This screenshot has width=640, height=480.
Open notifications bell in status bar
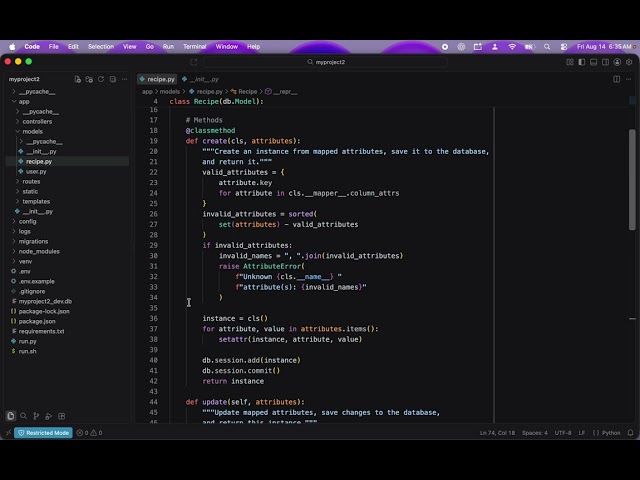[x=630, y=433]
